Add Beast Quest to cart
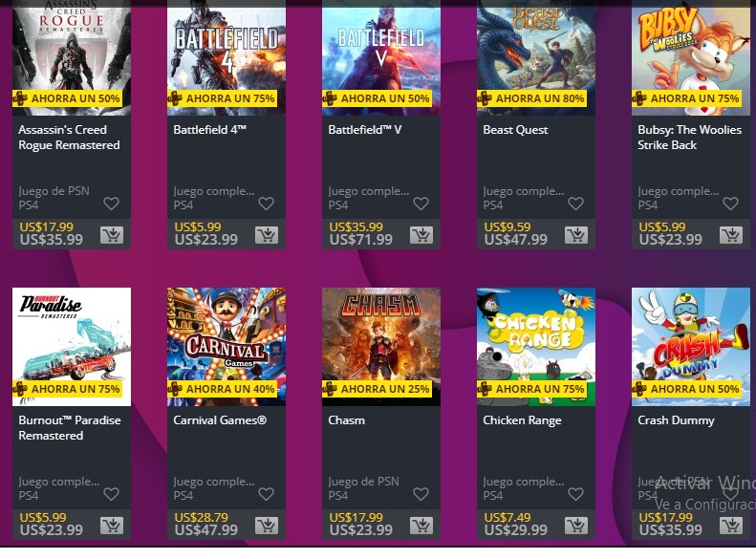Image resolution: width=756 pixels, height=559 pixels. [x=575, y=235]
